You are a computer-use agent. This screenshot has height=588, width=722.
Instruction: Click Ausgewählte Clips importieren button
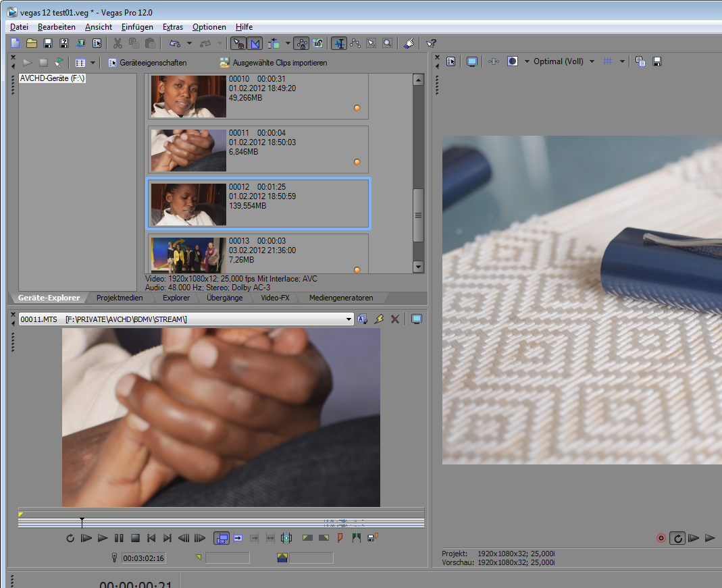point(273,63)
